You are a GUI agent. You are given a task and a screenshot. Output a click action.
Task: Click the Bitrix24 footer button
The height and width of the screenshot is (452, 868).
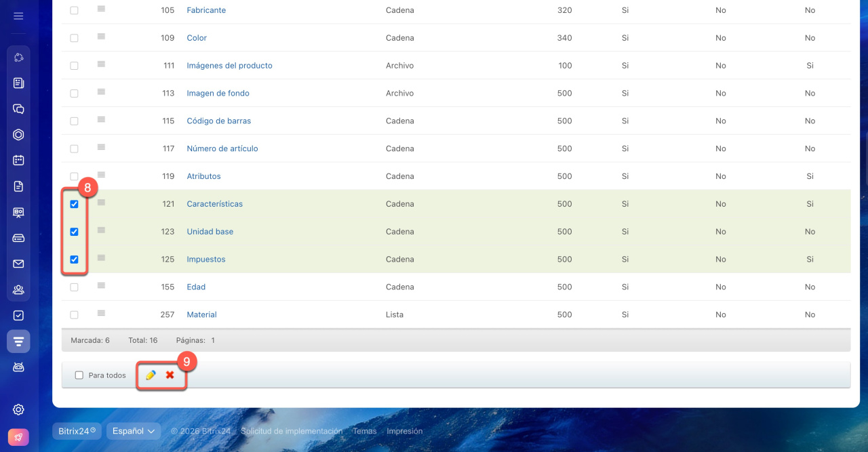pos(77,431)
